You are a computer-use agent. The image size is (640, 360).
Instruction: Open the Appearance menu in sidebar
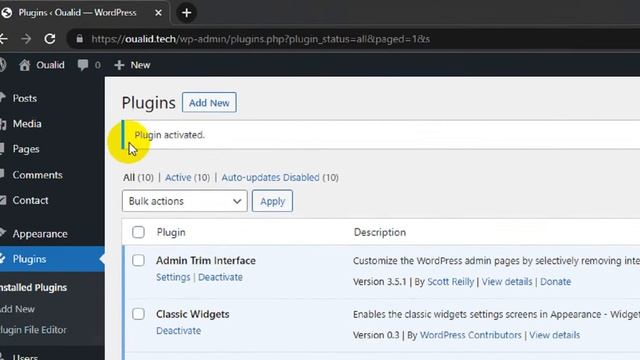[40, 234]
